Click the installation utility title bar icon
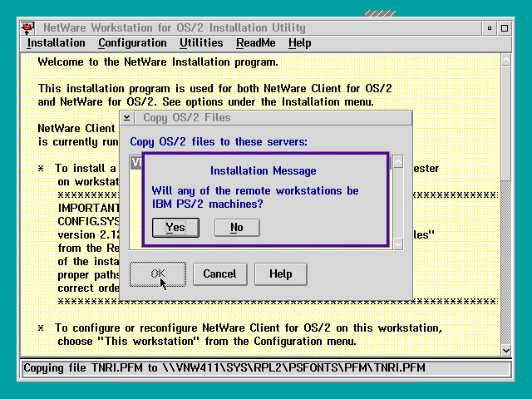 pos(27,27)
